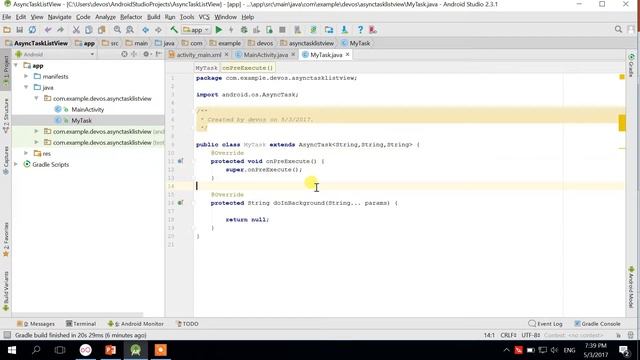Viewport: 640px width, 360px height.
Task: Open the Build Variants side panel
Action: tap(6, 291)
